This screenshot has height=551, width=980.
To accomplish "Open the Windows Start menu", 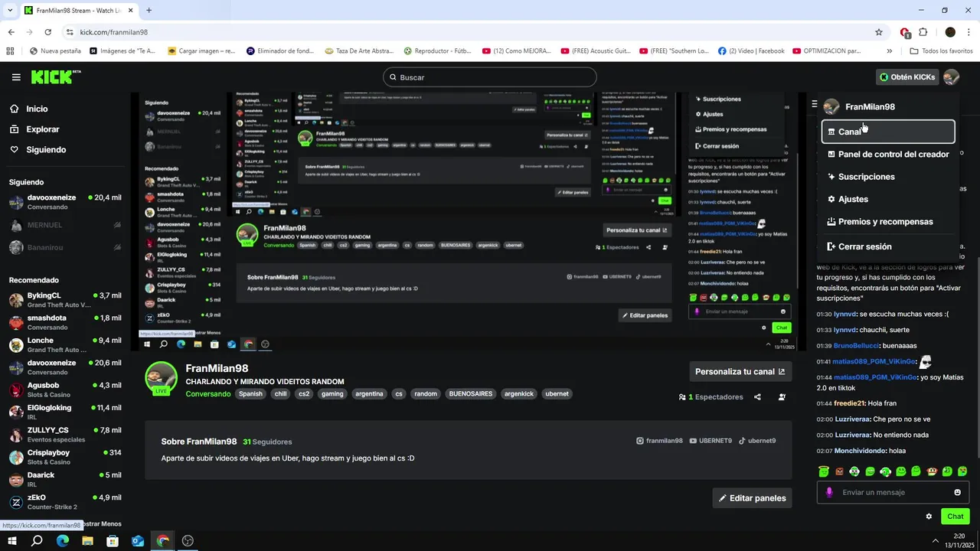I will click(12, 540).
